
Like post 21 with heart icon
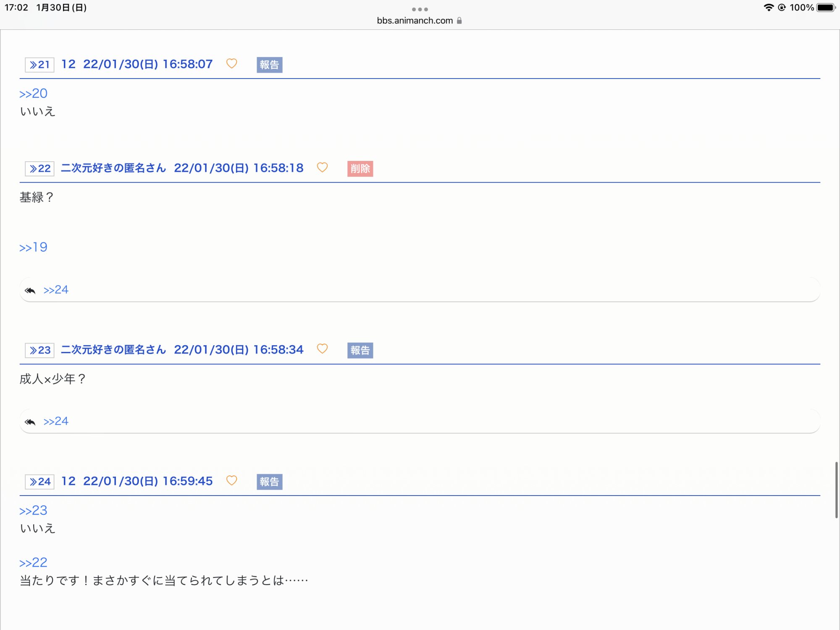click(231, 63)
